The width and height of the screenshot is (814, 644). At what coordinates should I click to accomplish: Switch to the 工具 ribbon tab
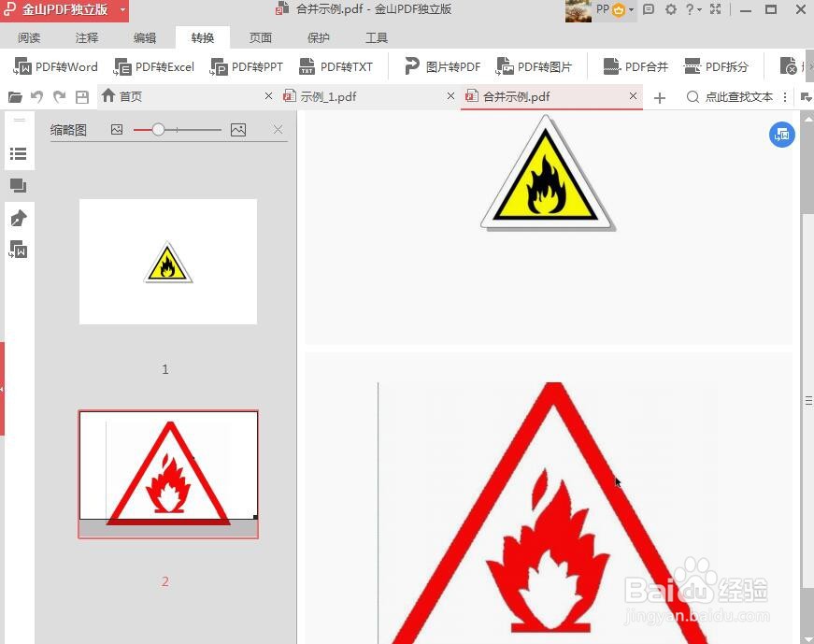(x=377, y=38)
